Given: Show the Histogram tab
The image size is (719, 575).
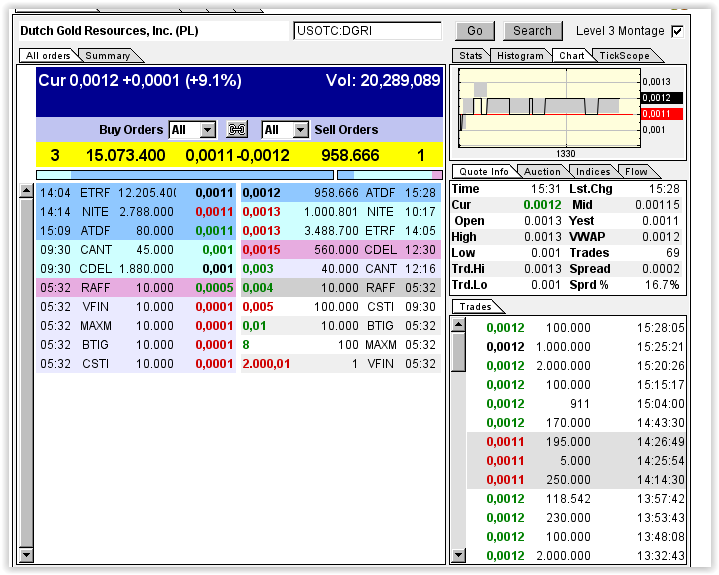Looking at the screenshot, I should (x=519, y=56).
